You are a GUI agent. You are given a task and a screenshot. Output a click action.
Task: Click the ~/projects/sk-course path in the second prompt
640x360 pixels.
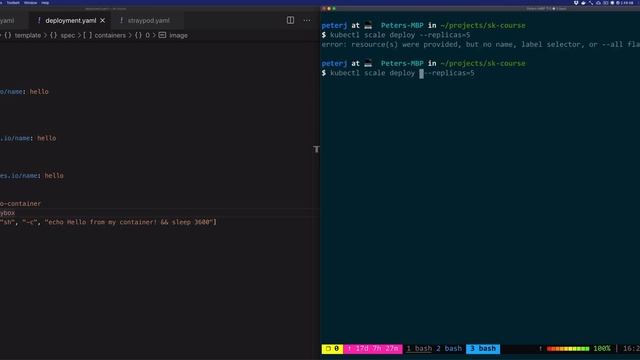click(483, 64)
